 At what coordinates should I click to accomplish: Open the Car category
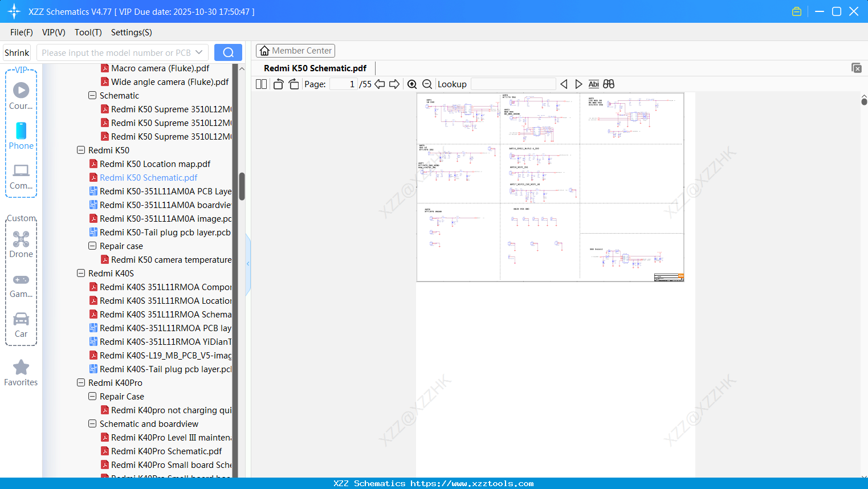21,325
